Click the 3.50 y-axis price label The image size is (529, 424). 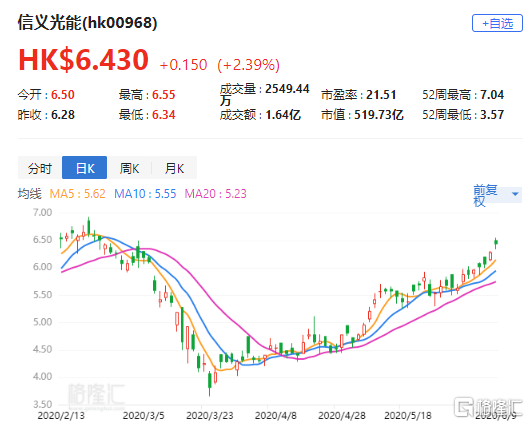42,404
